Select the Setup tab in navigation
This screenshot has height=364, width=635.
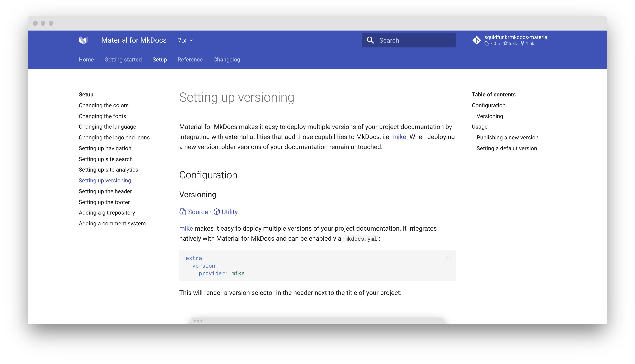tap(159, 60)
